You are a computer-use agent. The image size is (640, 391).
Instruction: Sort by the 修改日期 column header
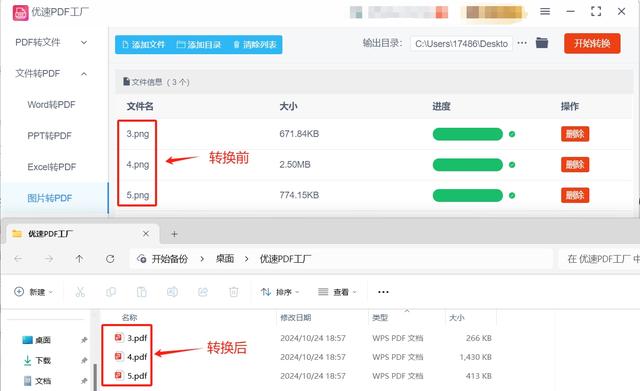point(296,318)
